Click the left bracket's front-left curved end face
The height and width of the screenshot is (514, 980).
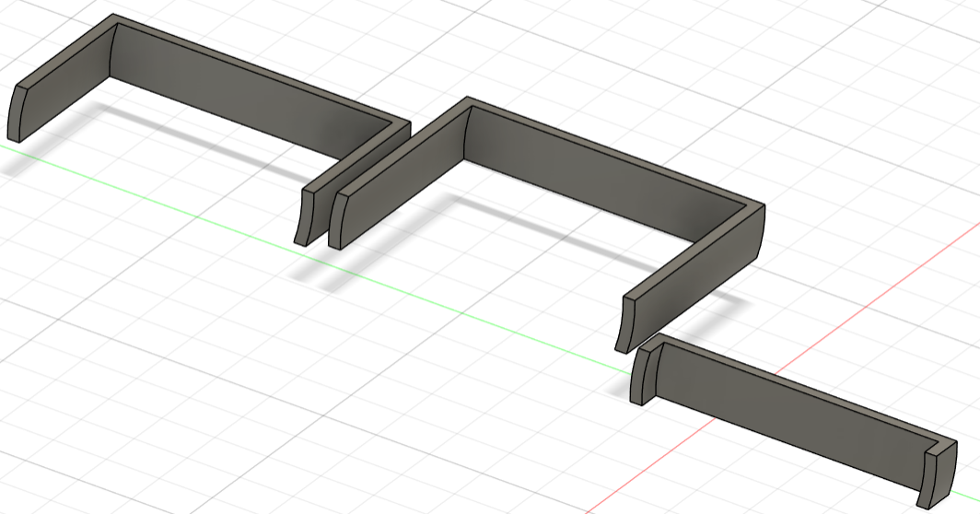click(17, 112)
